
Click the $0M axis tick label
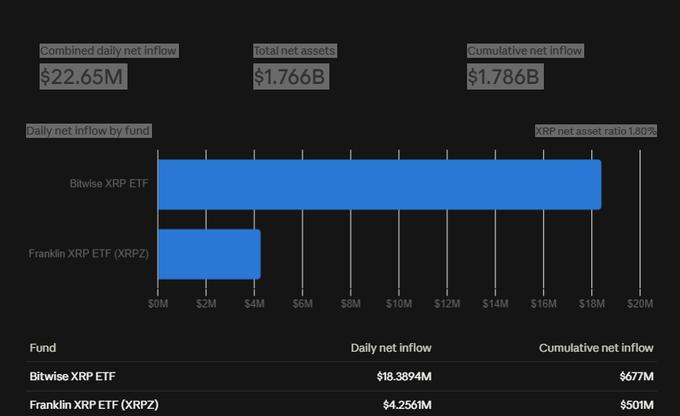tap(158, 304)
